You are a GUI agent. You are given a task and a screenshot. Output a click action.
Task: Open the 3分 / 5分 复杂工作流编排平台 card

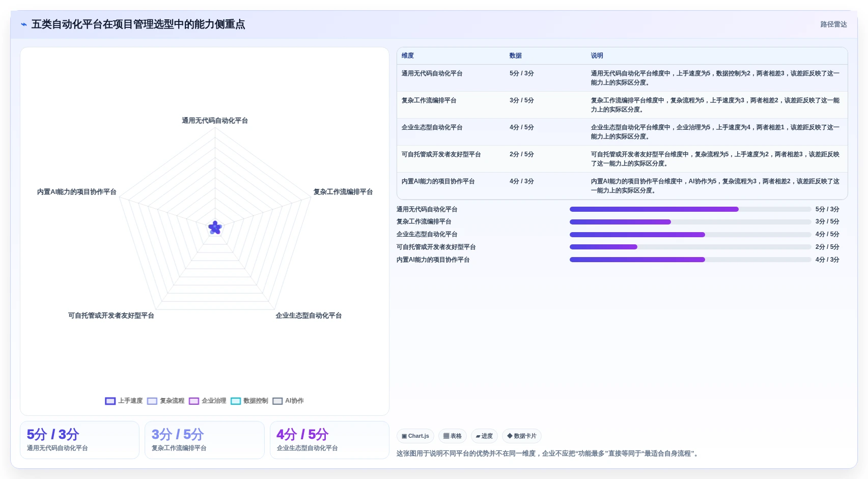tap(205, 440)
